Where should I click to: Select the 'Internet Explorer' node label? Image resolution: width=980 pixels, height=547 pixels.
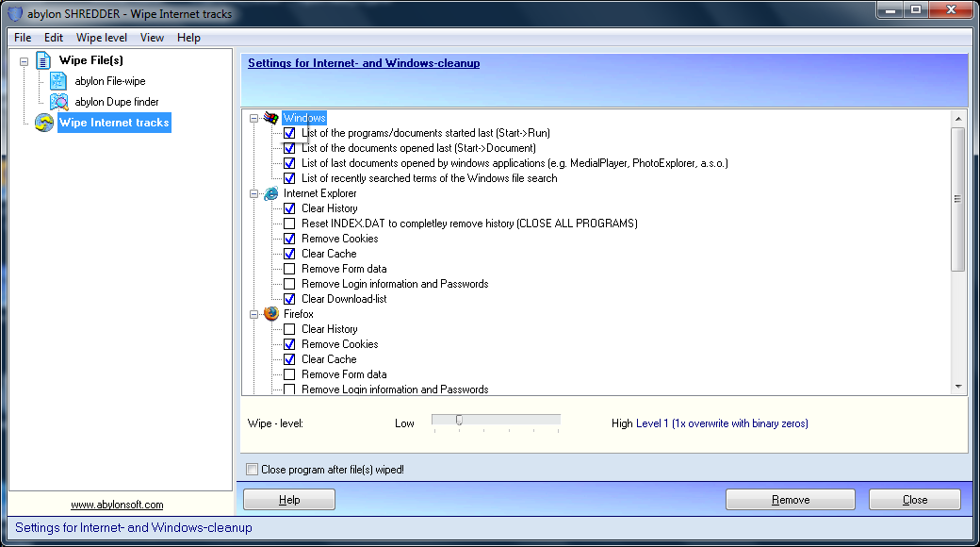[x=320, y=193]
